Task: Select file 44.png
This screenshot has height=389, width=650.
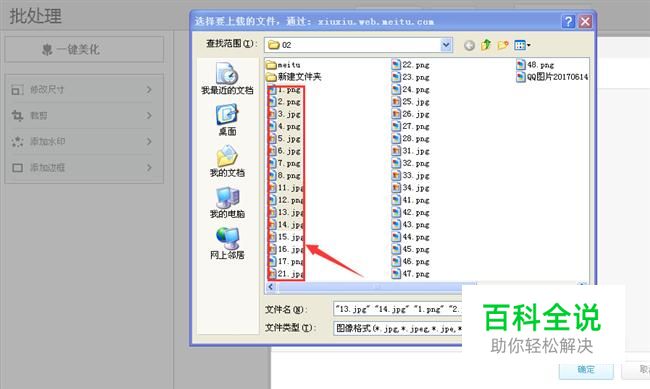Action: coord(411,237)
